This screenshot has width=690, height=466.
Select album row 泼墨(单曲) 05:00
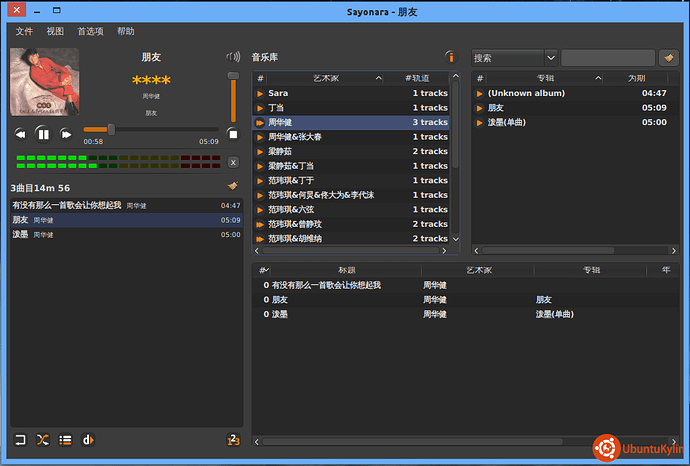[574, 123]
